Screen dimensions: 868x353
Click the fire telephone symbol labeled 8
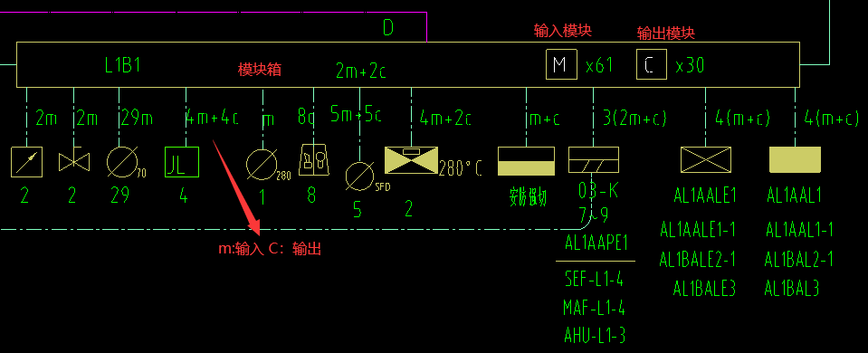[313, 160]
